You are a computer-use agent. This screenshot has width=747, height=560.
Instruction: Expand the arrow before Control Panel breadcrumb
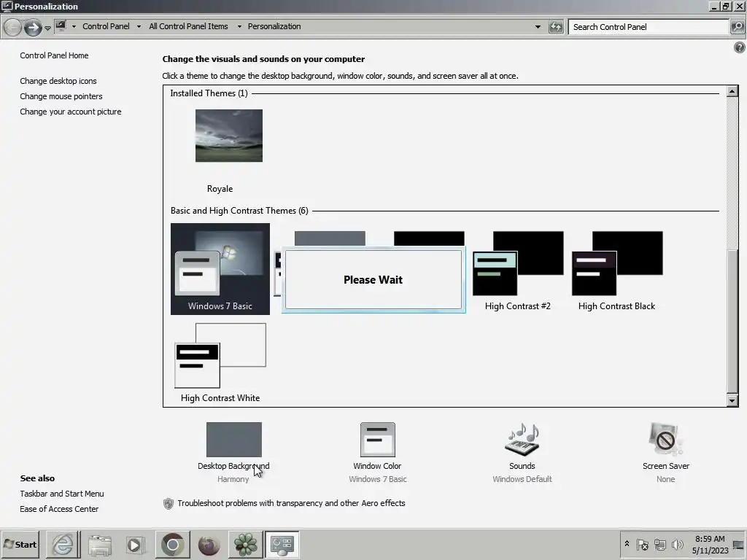pos(74,27)
